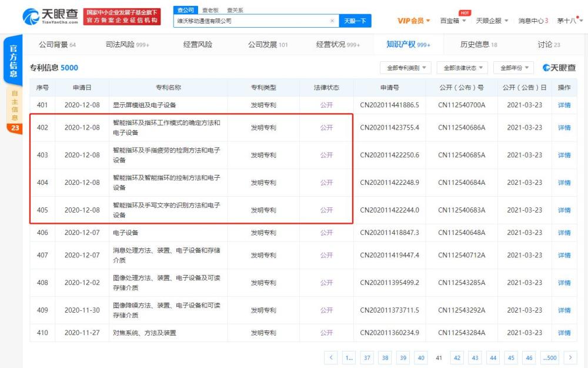Go to next page with right arrow
Image resolution: width=588 pixels, height=368 pixels.
pos(570,357)
